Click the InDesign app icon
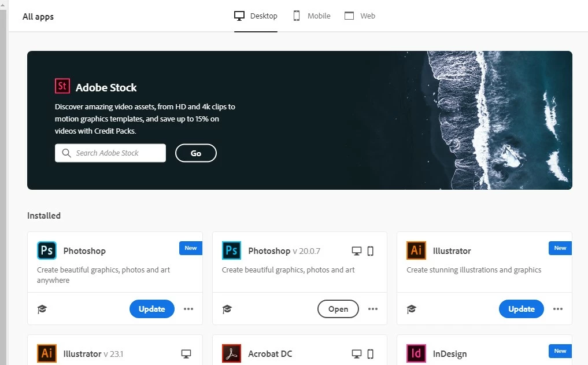588x365 pixels. (x=416, y=353)
